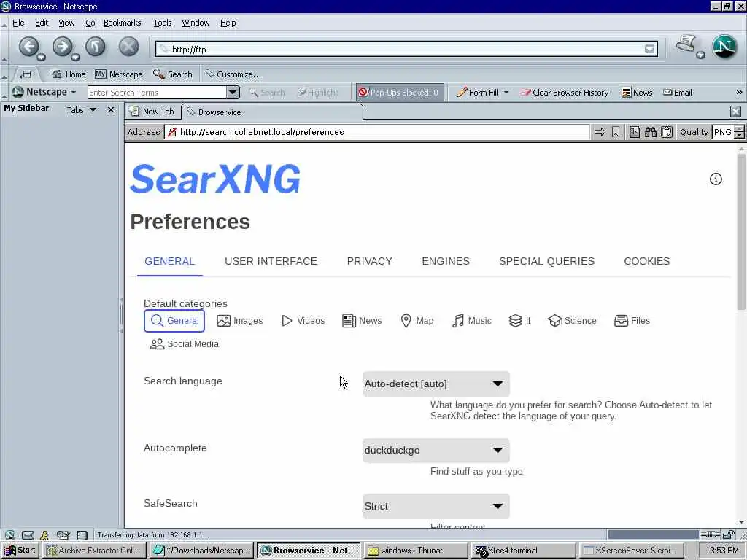Open the Enter Search Terms dropdown arrow
Screen dimensions: 747x560
point(233,92)
